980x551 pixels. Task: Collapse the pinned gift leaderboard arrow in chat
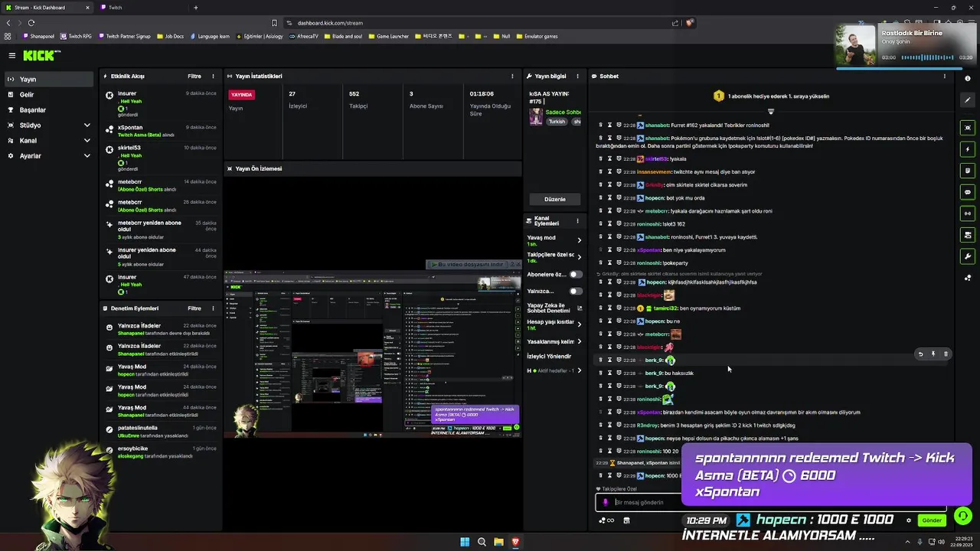[770, 112]
